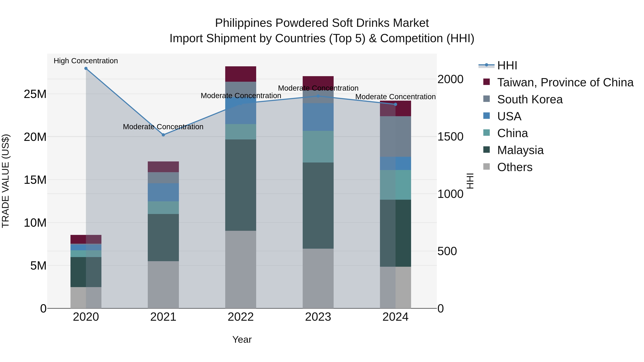Click the 2023 China bar segment
The width and height of the screenshot is (644, 362).
pyautogui.click(x=318, y=147)
